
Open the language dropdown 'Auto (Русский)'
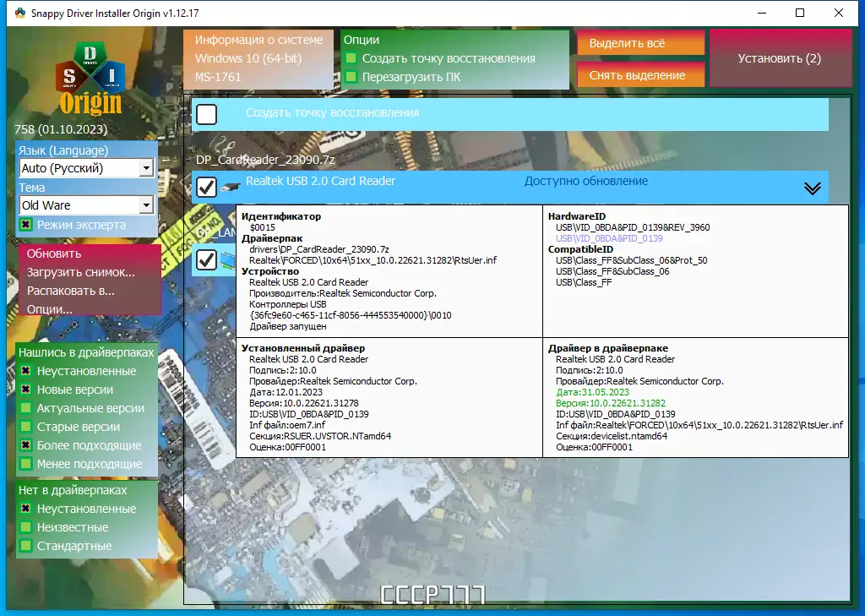[87, 168]
